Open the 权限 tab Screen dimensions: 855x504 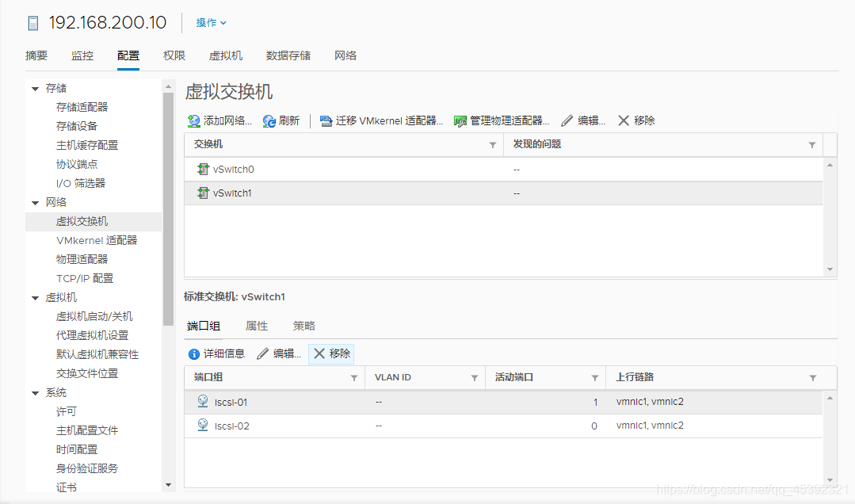tap(174, 55)
